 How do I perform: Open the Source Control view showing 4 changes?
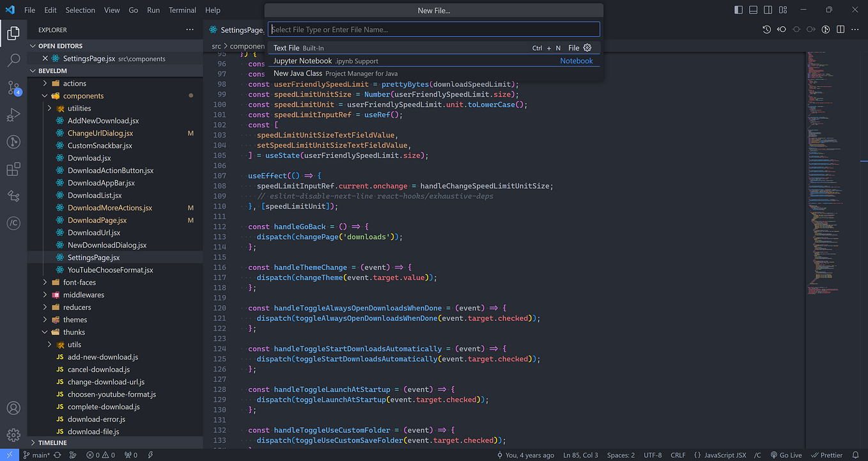pos(13,87)
